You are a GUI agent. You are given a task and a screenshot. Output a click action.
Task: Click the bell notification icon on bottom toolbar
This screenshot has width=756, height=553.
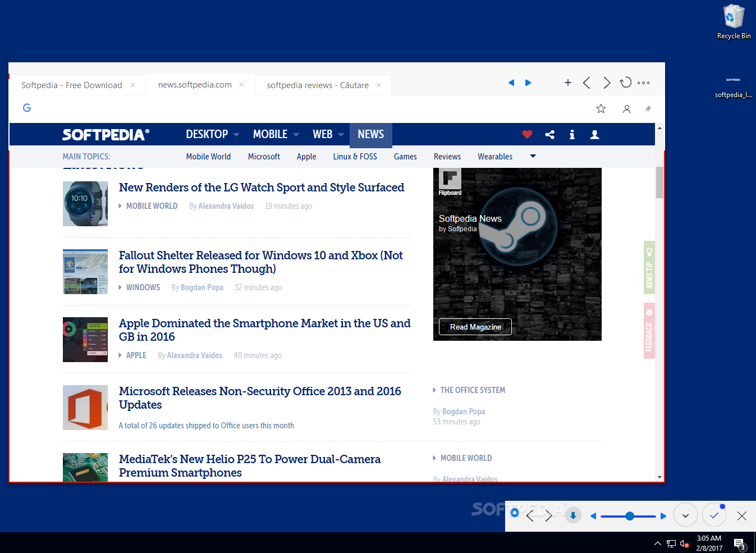[x=515, y=513]
